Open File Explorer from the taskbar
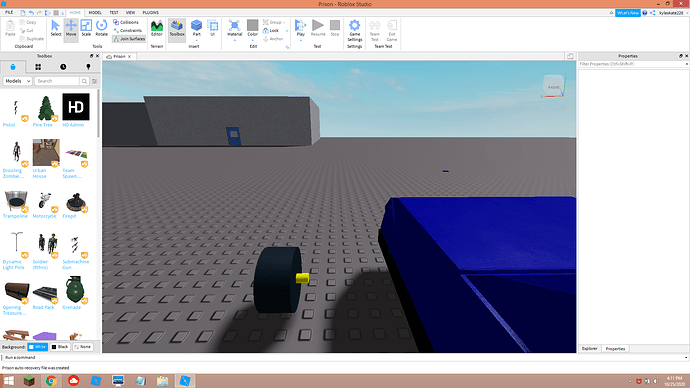 point(162,381)
